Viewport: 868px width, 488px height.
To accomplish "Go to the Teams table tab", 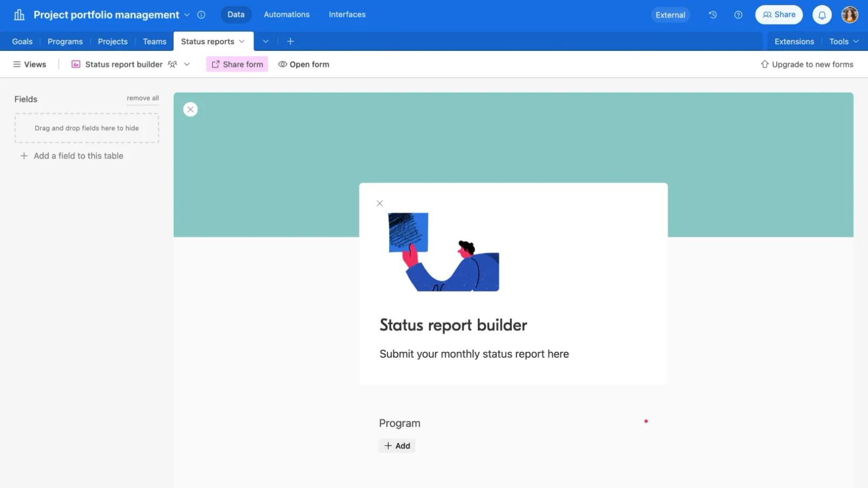I will (x=155, y=41).
